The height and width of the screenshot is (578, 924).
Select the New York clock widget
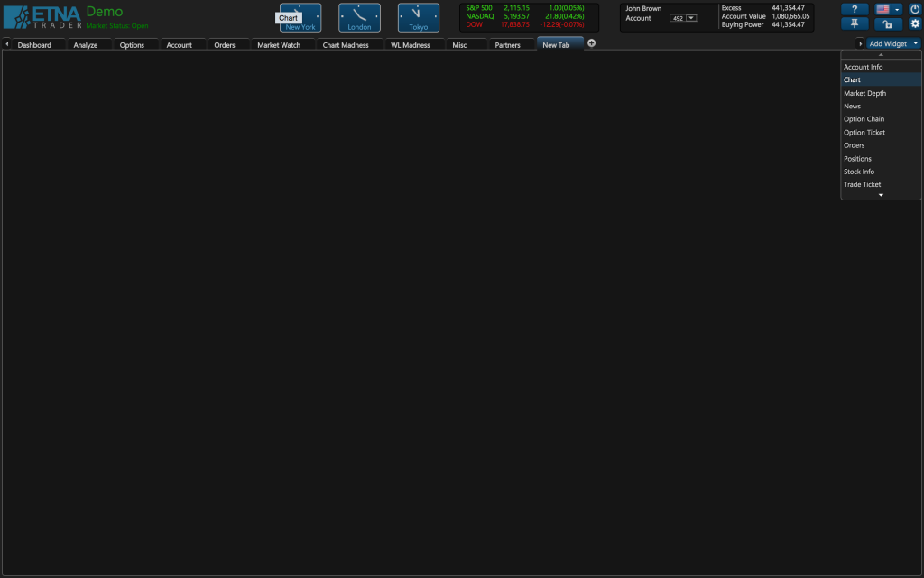point(298,16)
